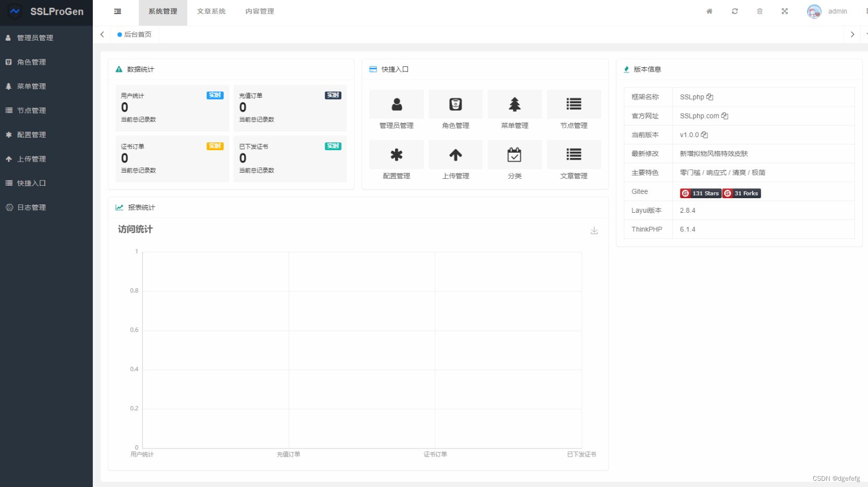Click the left chevron on the tab bar
868x487 pixels.
[102, 34]
